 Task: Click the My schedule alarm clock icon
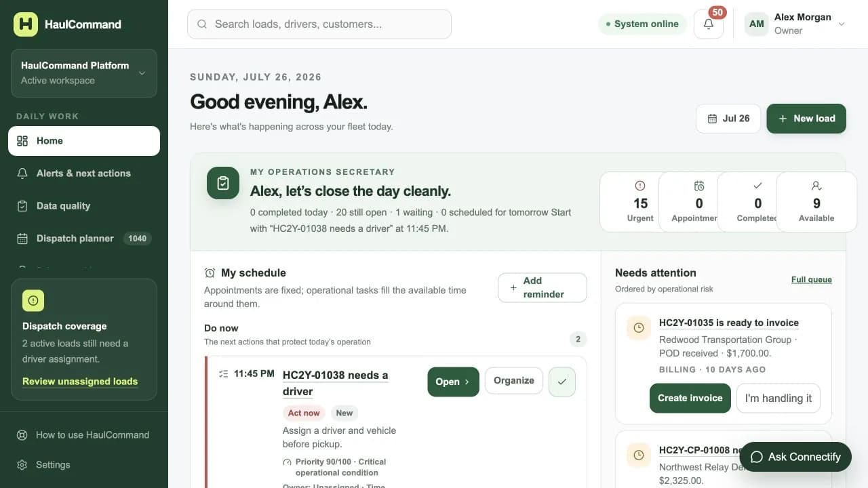210,273
